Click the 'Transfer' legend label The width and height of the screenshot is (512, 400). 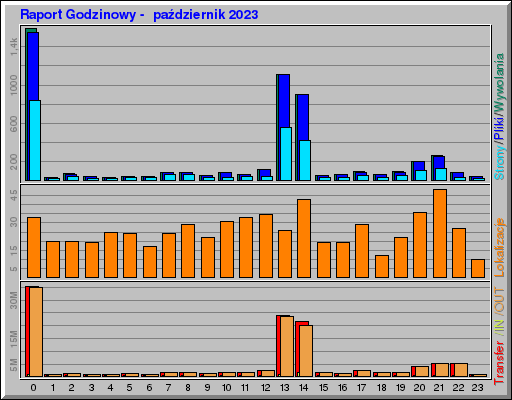pos(499,363)
